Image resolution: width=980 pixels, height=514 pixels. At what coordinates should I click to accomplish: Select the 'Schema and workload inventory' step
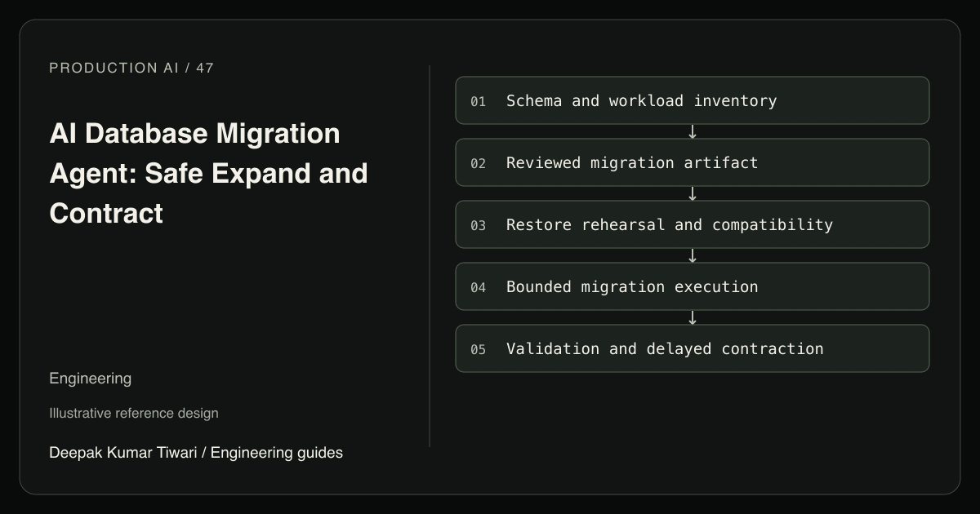coord(693,100)
